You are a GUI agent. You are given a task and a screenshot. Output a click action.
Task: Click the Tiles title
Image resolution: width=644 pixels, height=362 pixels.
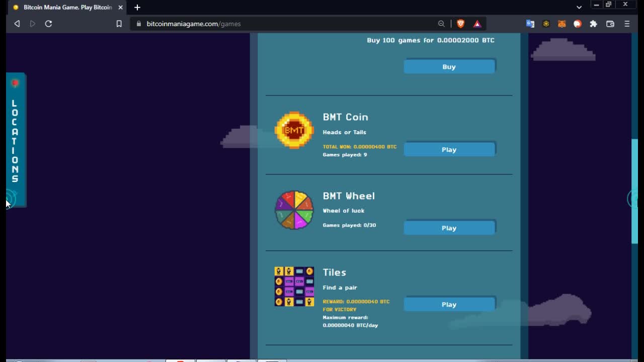[335, 272]
